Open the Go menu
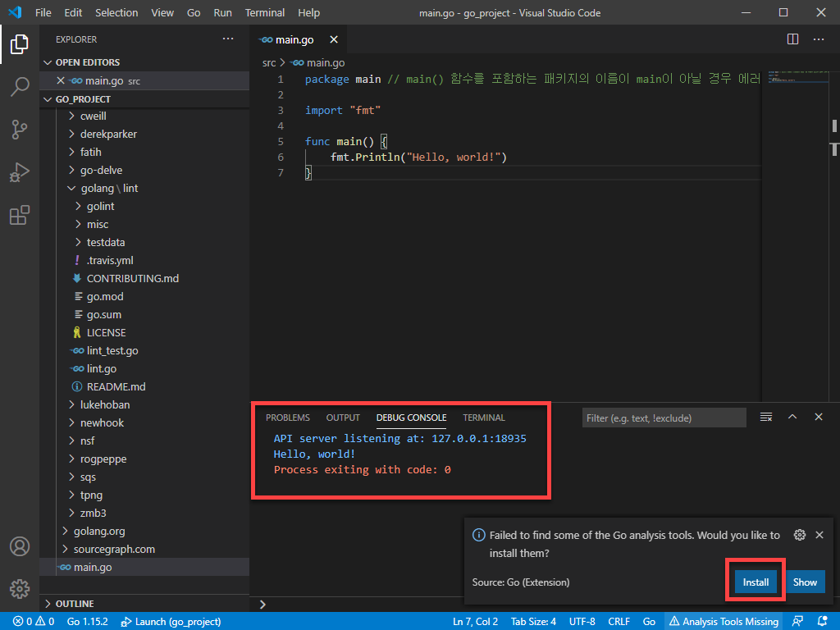840x630 pixels. click(194, 12)
